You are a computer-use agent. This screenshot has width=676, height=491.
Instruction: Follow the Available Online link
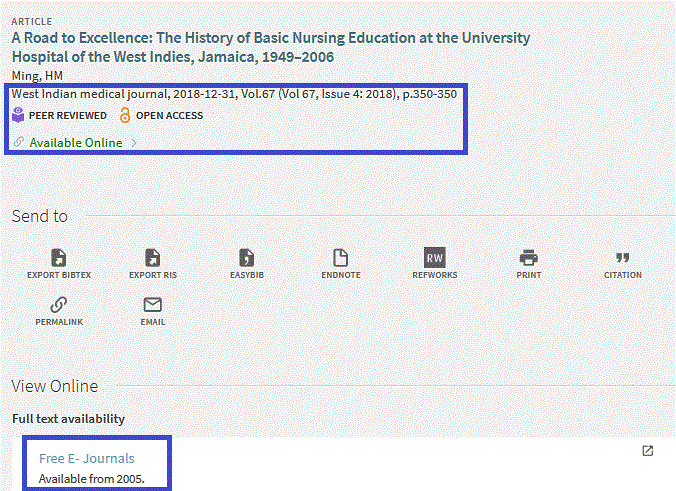[x=76, y=143]
